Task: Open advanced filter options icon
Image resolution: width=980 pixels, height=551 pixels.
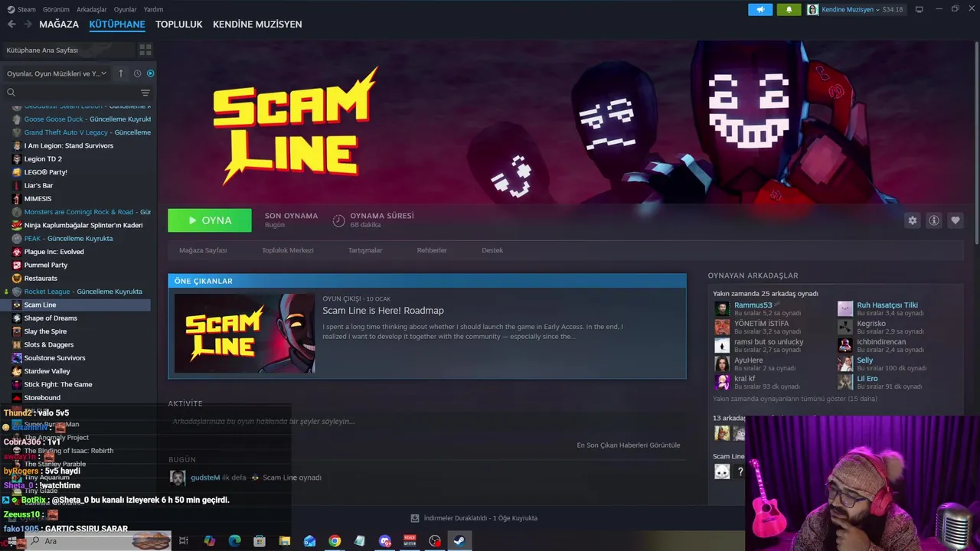Action: click(x=145, y=93)
